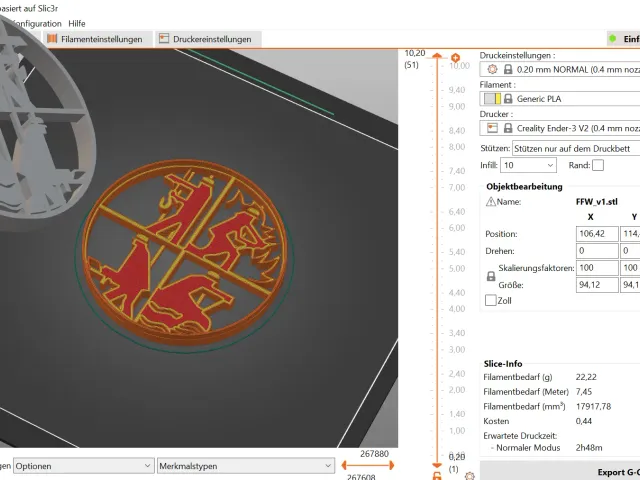The image size is (640, 480).
Task: Edit the Größe X field 94,12
Action: (597, 285)
